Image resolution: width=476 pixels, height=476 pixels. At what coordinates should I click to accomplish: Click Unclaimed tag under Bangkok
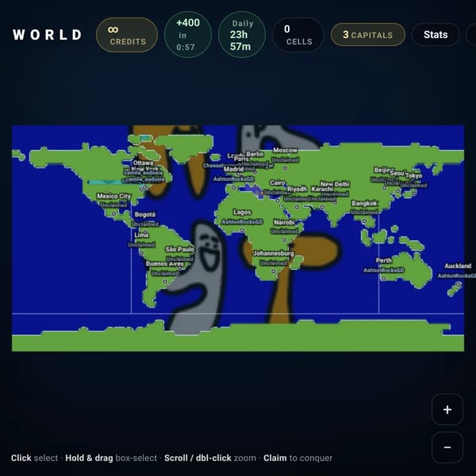point(364,212)
